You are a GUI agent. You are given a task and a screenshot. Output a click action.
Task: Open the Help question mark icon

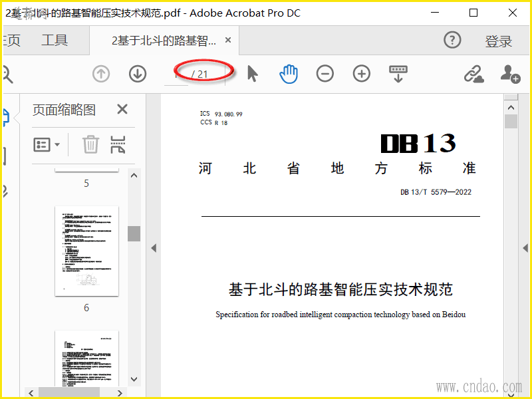452,40
